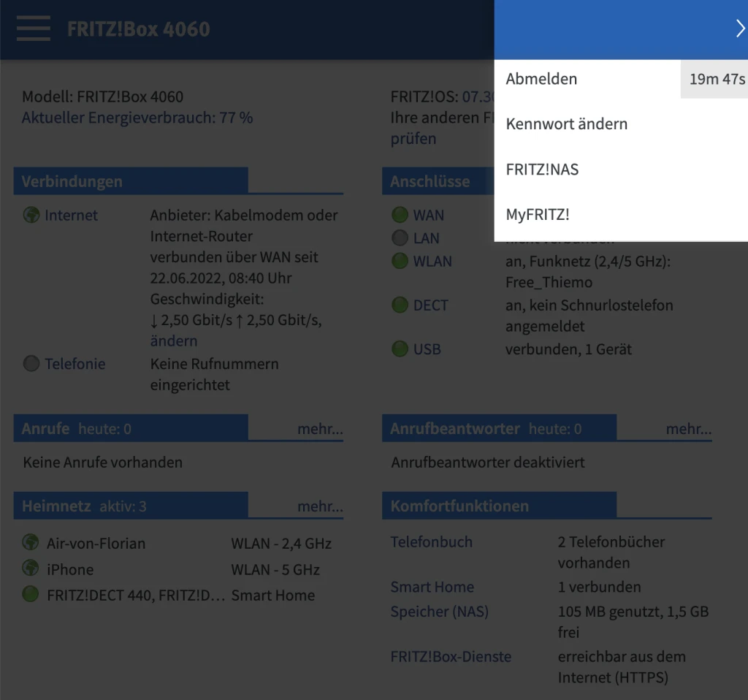The height and width of the screenshot is (700, 748).
Task: Click the green FRITZ!DECT 440 status icon
Action: [x=31, y=594]
